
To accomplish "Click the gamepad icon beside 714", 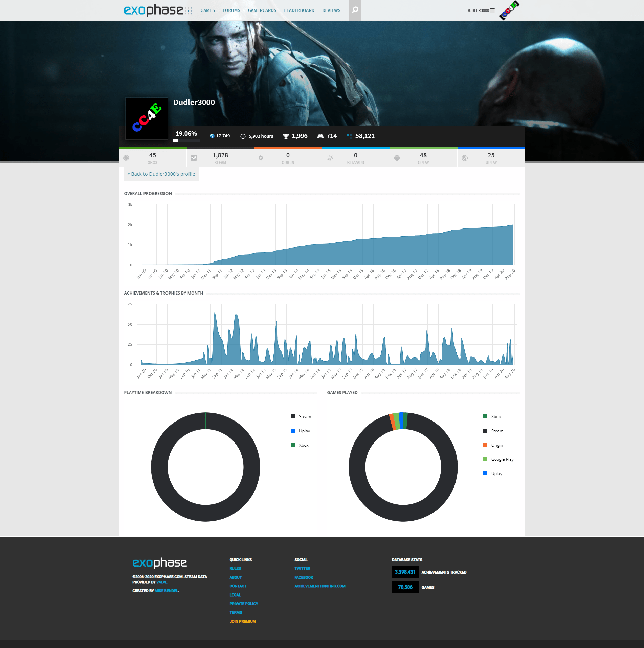I will (320, 136).
